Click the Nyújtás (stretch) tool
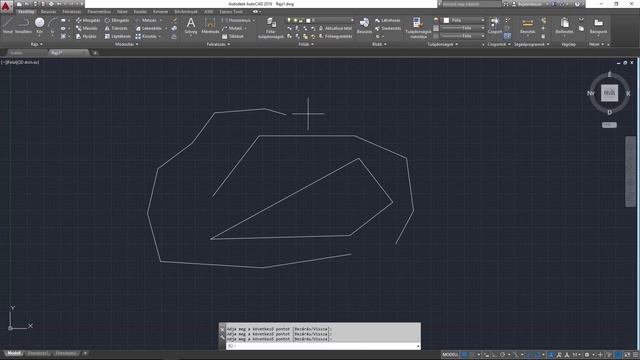This screenshot has width=640, height=360. point(86,36)
